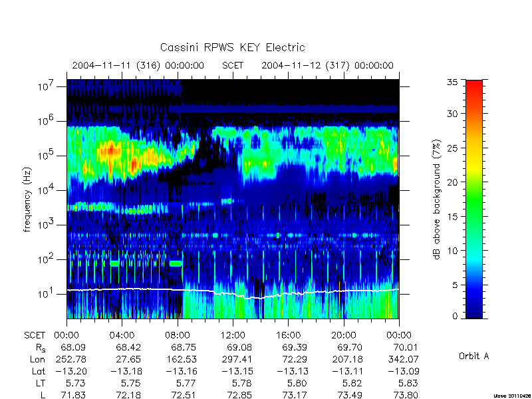Pick the latitude value -13.15

click(237, 372)
